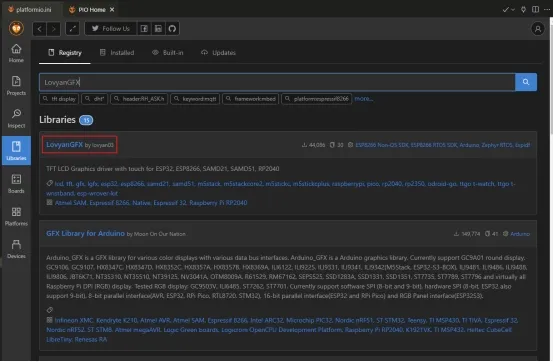553x362 pixels.
Task: Click the blue search button
Action: [x=526, y=82]
